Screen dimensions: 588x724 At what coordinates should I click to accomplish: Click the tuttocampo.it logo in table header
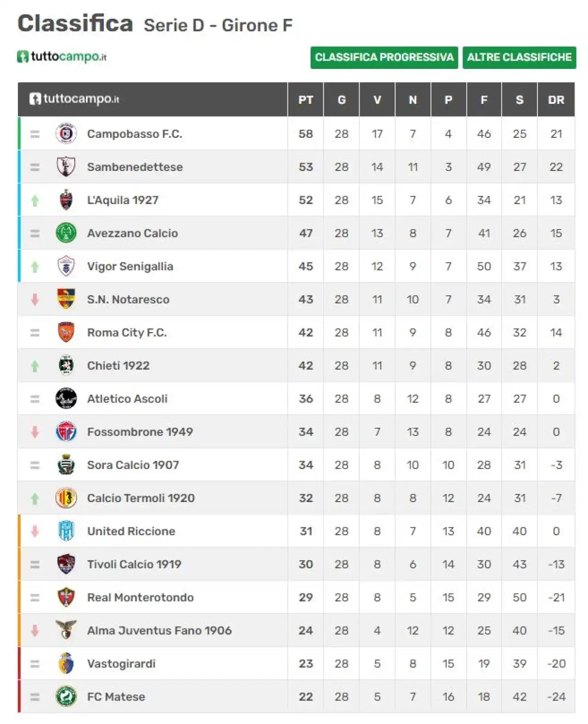tap(74, 99)
